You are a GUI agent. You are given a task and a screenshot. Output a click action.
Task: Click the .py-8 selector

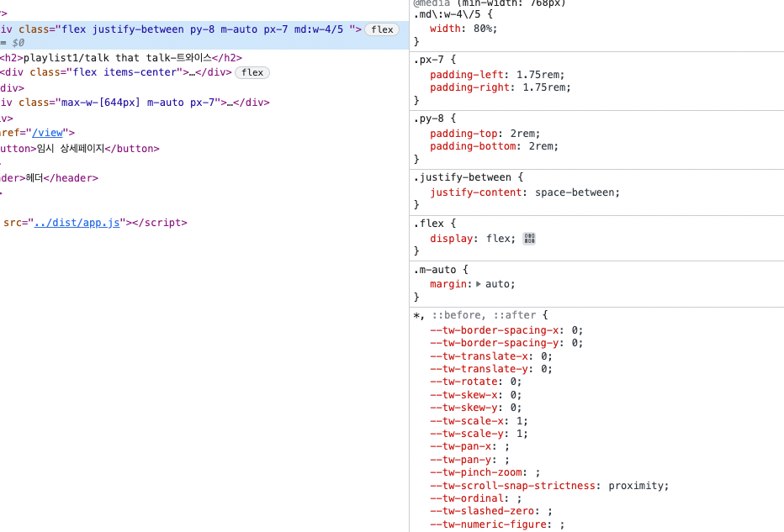(429, 119)
